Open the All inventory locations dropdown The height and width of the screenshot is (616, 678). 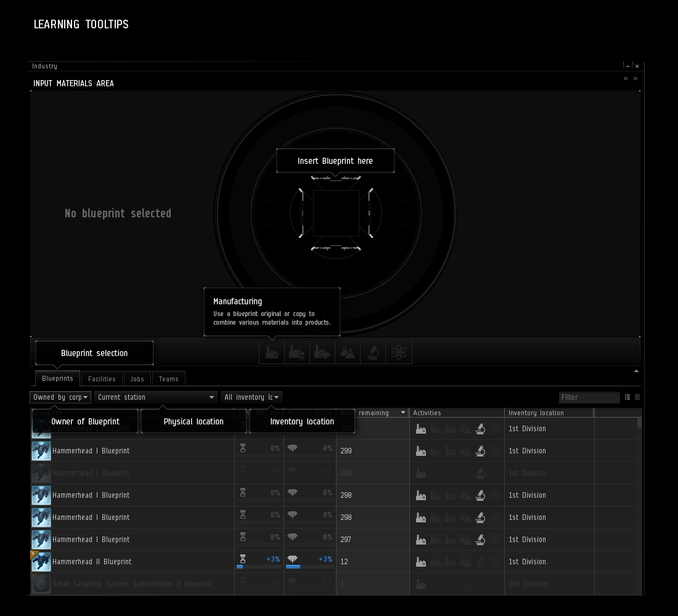tap(251, 397)
